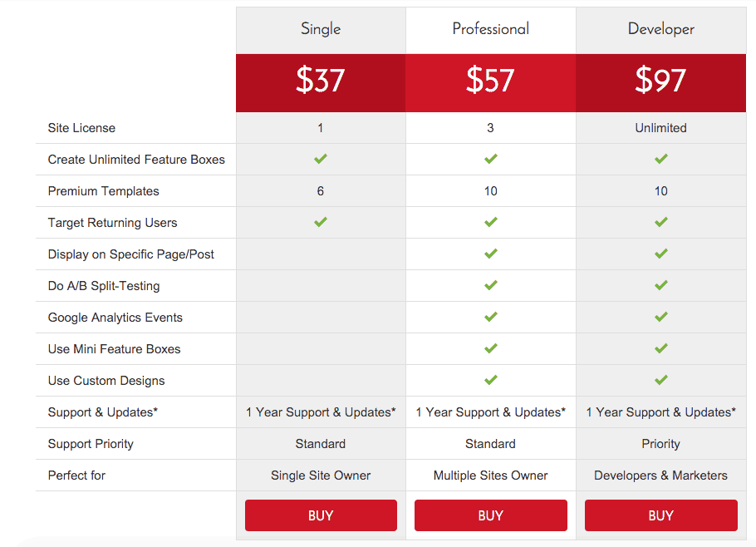Click Single plan's Target Returning Users checkmark
The height and width of the screenshot is (547, 756).
tap(321, 222)
